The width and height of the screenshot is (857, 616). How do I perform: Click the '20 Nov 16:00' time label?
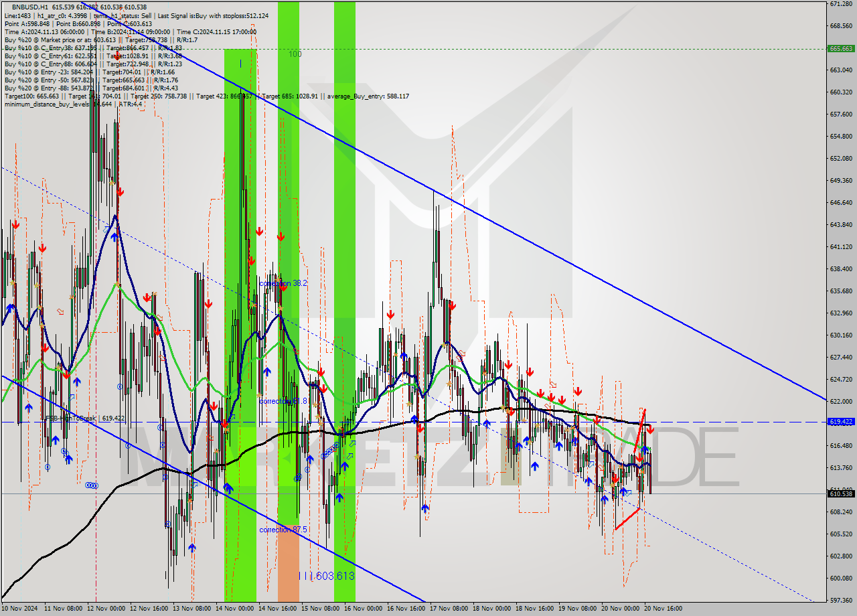(x=663, y=609)
